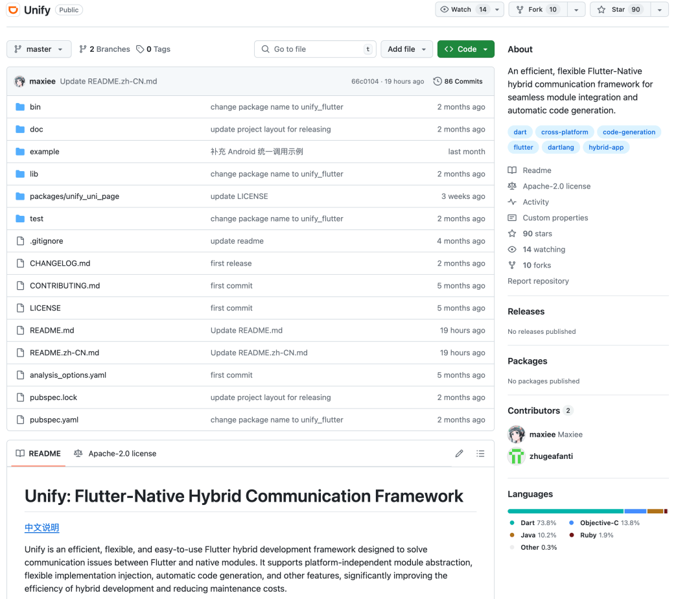The image size is (700, 599).
Task: Open the master branch dropdown
Action: pos(39,49)
